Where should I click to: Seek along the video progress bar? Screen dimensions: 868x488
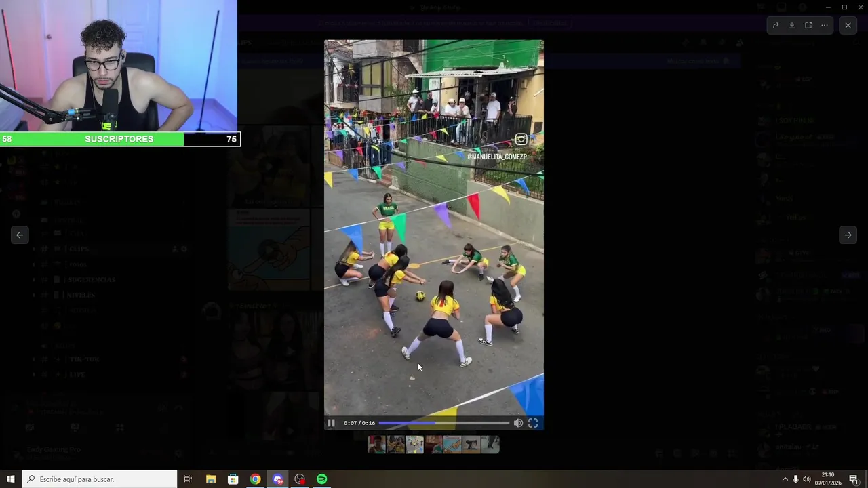[x=443, y=423]
